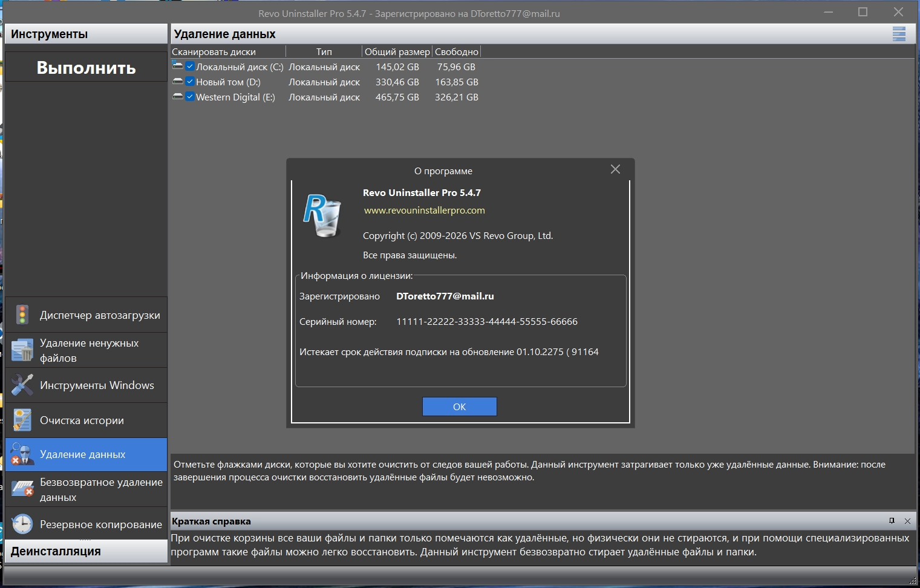Viewport: 920px width, 588px height.
Task: Pin the Краткая справка panel
Action: click(x=892, y=521)
